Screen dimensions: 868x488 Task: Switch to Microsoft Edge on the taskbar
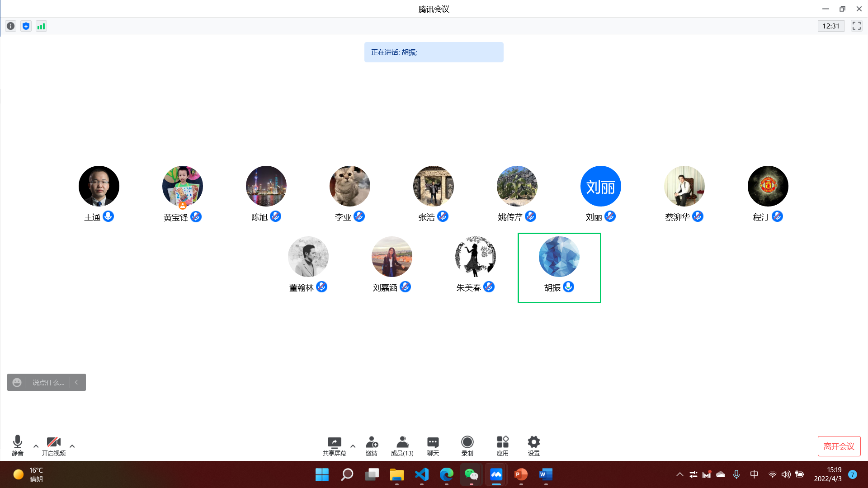[x=446, y=474]
